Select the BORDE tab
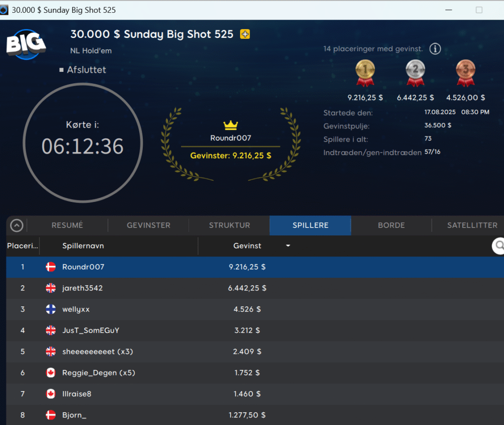Viewport: 504px width, 425px height. point(391,226)
